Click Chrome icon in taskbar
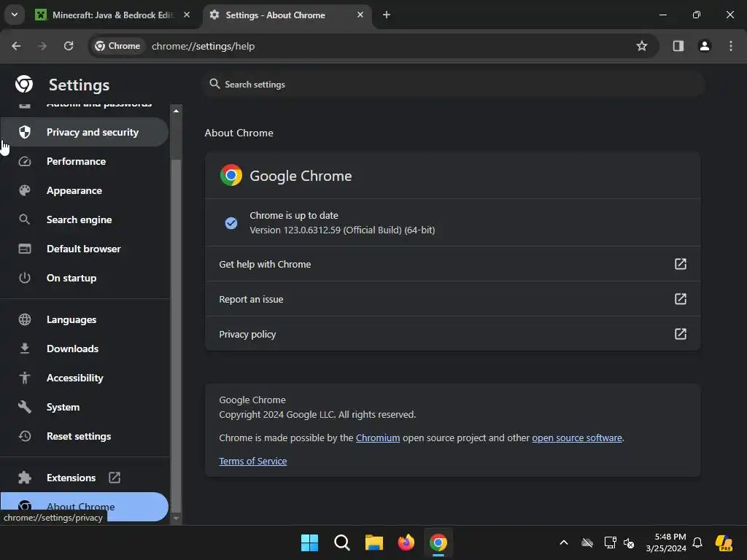Viewport: 747px width, 560px height. click(x=438, y=542)
